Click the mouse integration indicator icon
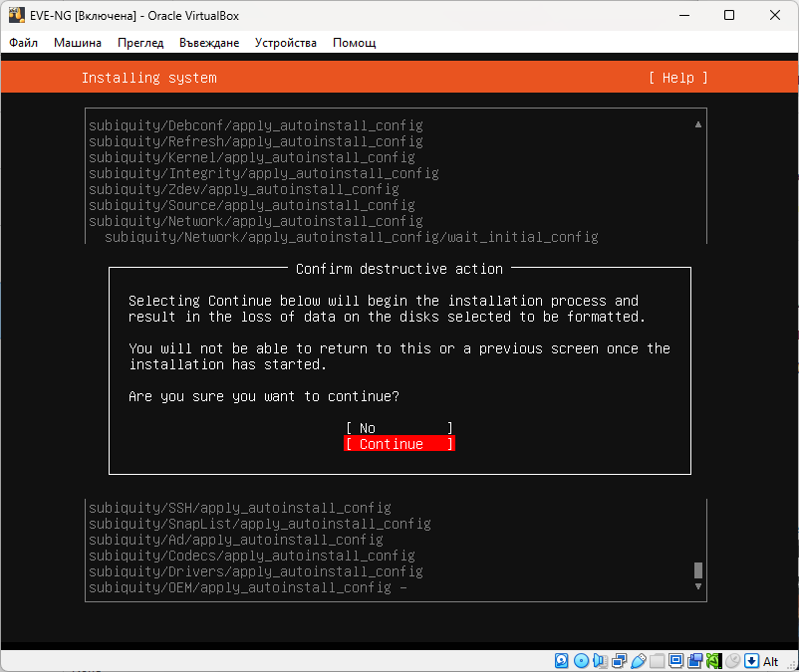The height and width of the screenshot is (672, 799). pos(732,661)
